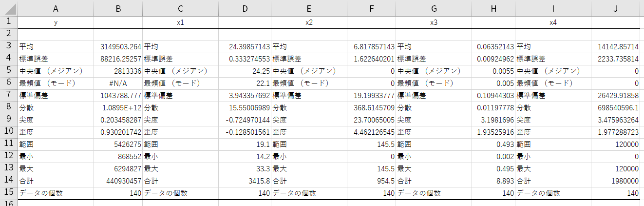Select row 2 header
644x206 pixels.
coord(9,34)
